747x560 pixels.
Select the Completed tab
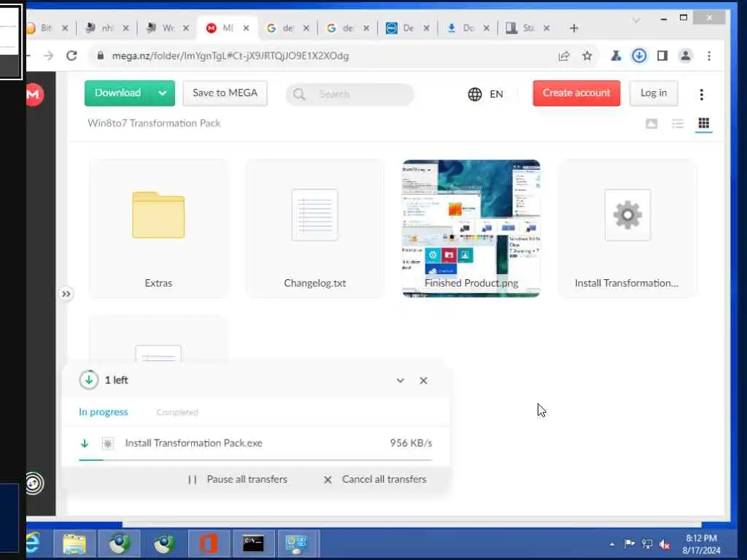coord(177,413)
